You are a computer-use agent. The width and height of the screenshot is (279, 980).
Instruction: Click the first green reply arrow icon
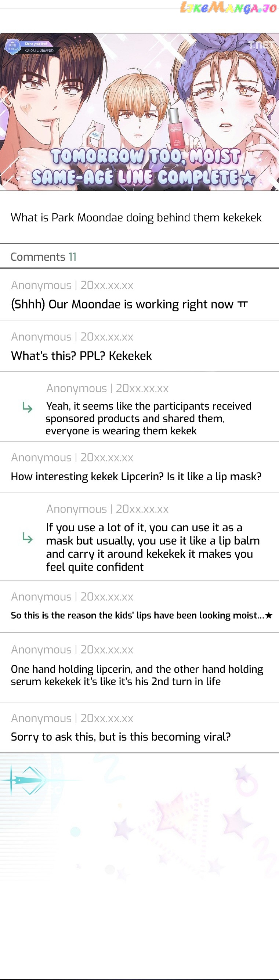tap(28, 407)
